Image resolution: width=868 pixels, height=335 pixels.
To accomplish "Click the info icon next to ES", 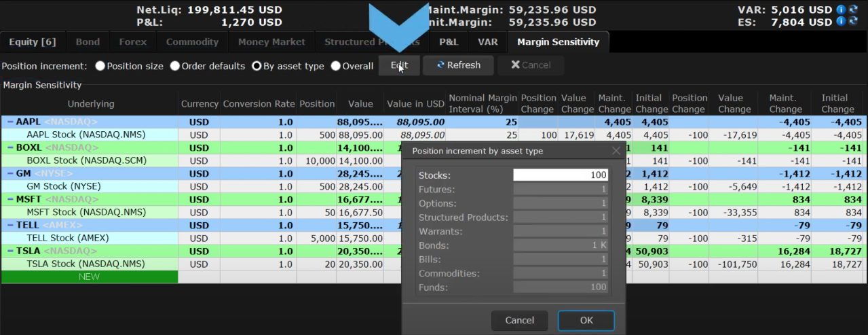I will [842, 22].
